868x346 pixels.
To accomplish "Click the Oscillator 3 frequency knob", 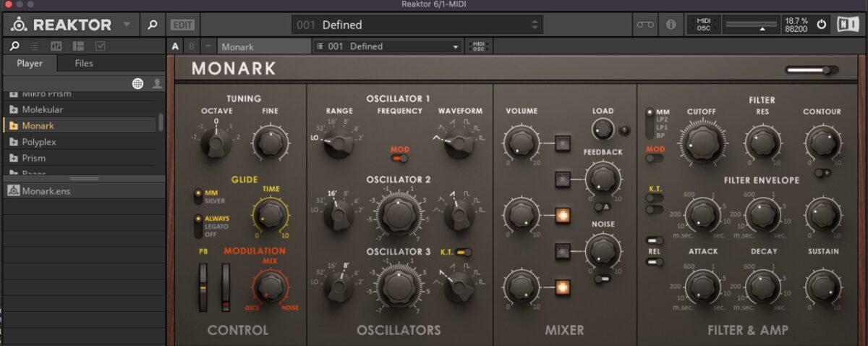I will point(399,286).
